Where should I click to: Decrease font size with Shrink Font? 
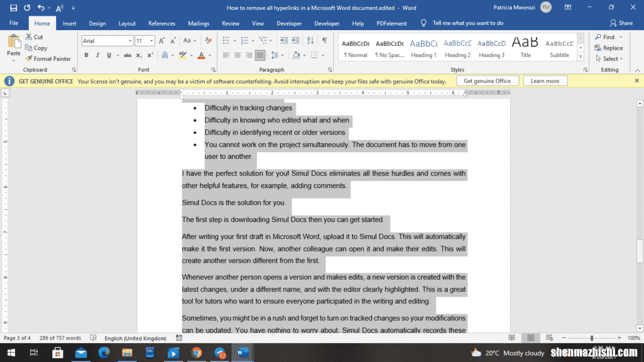click(173, 41)
